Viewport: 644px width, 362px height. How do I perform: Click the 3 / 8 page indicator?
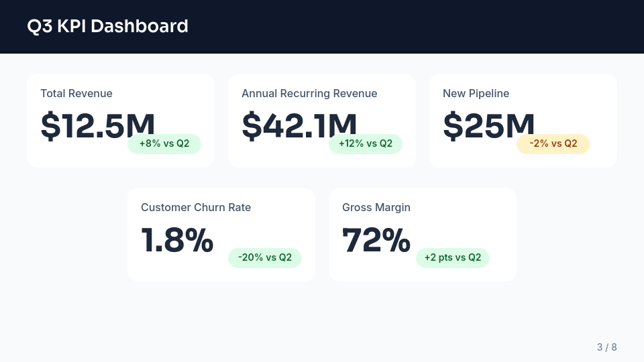(606, 347)
